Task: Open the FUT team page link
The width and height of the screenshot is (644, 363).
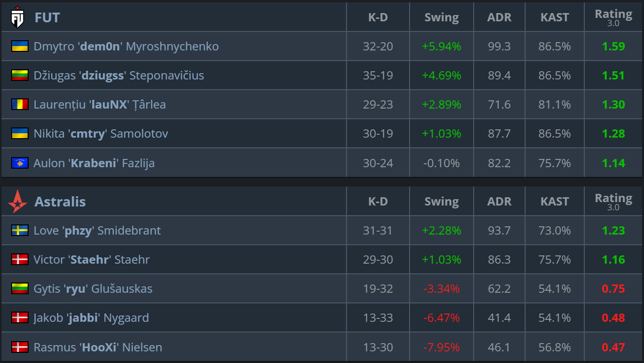Action: [x=47, y=17]
